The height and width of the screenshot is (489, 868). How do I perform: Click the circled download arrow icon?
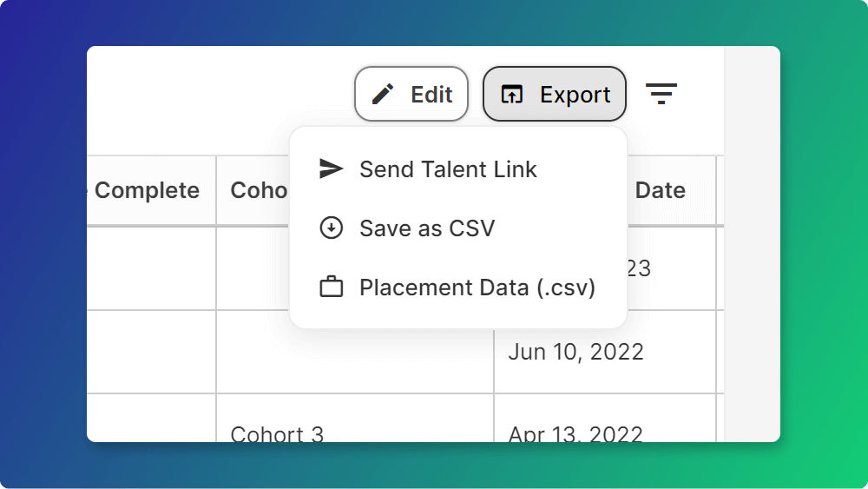(331, 228)
